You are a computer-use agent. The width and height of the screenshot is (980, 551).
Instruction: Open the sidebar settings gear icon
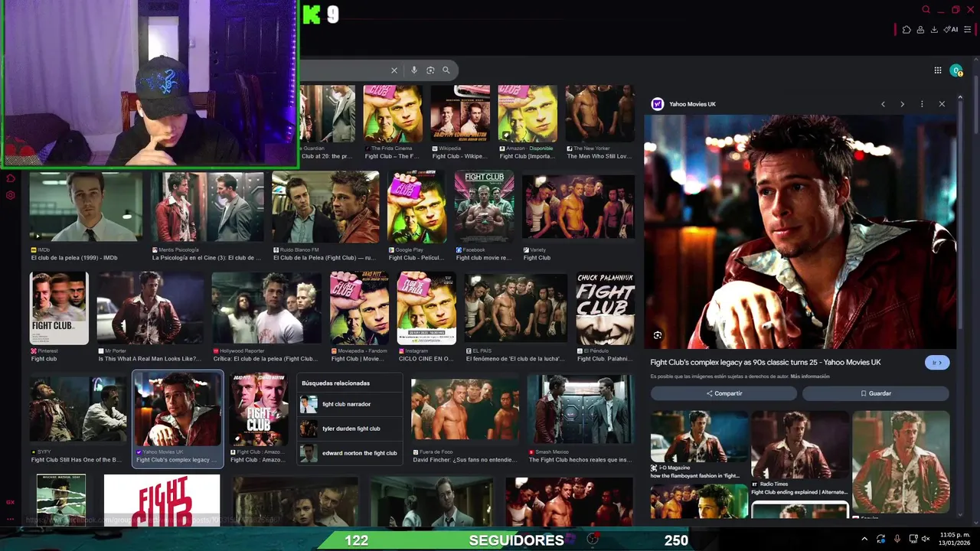pyautogui.click(x=11, y=195)
